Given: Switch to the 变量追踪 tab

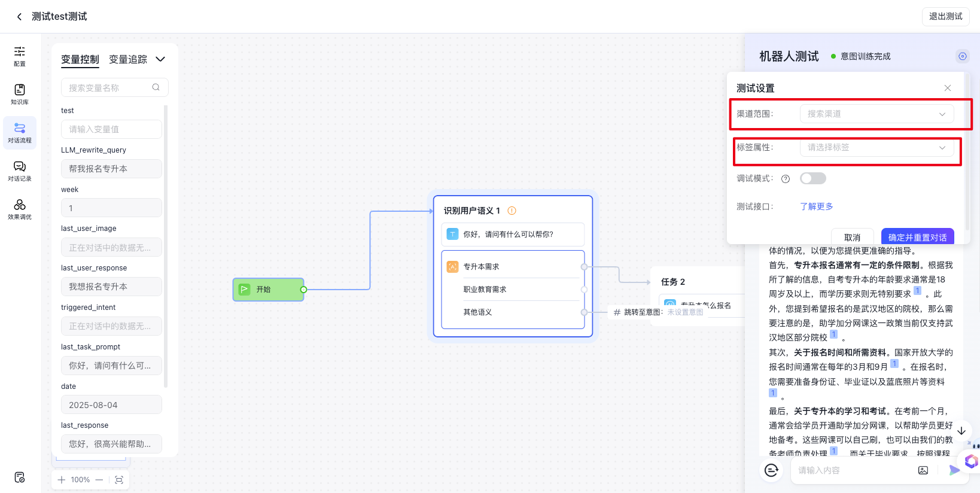Looking at the screenshot, I should coord(128,59).
